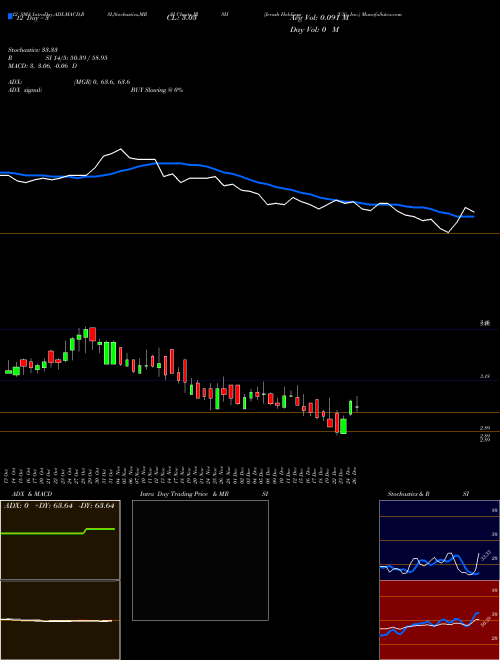Click the MACD line in lower-left brown panel

(56, 620)
